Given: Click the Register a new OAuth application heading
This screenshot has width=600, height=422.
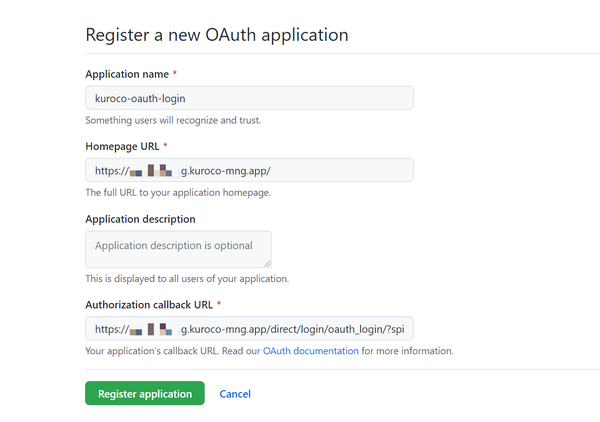Looking at the screenshot, I should tap(217, 35).
